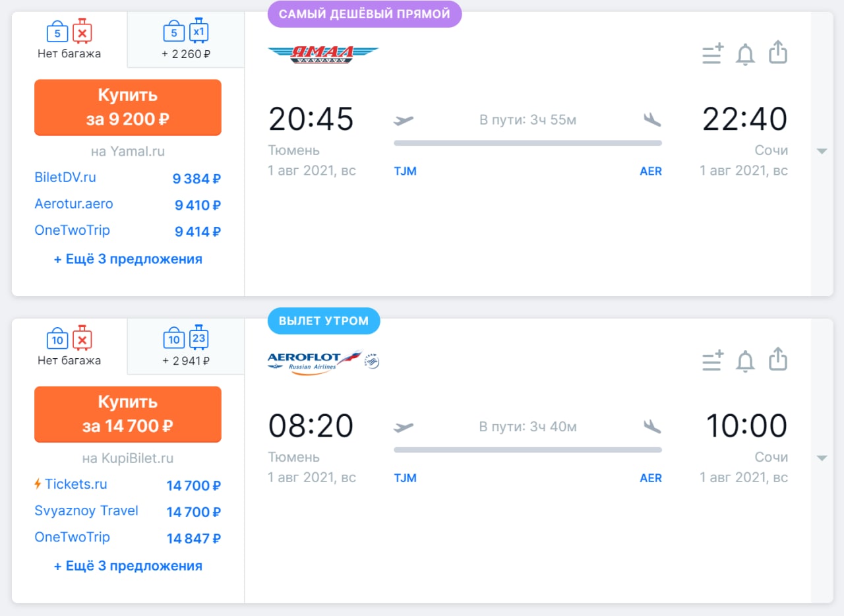Click the share icon on Aeroflot flight
This screenshot has width=844, height=616.
pyautogui.click(x=779, y=359)
